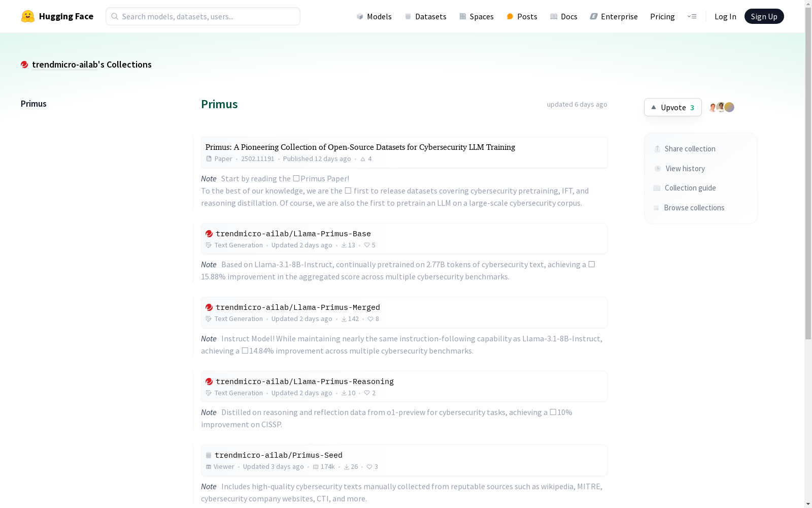
Task: Click the Browse collections icon
Action: (x=656, y=208)
